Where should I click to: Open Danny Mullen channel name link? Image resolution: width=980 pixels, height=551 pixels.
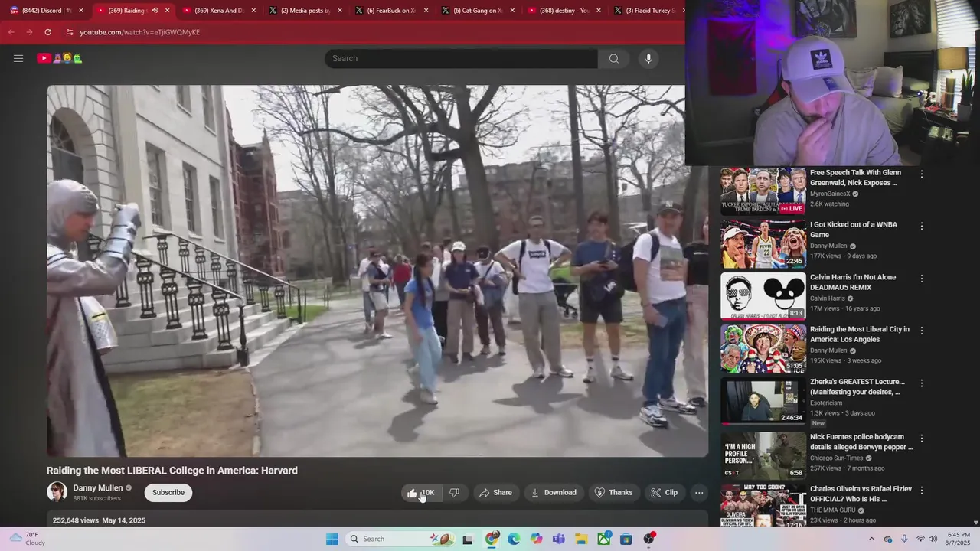pos(98,487)
